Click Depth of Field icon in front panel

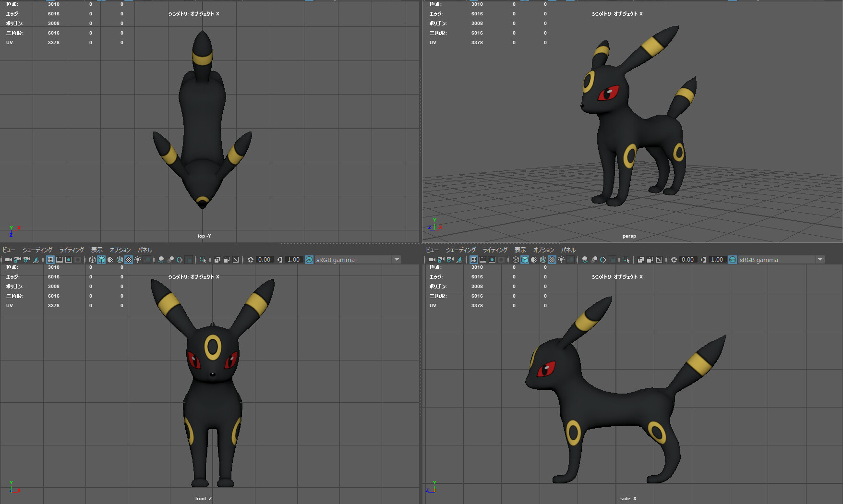point(190,260)
